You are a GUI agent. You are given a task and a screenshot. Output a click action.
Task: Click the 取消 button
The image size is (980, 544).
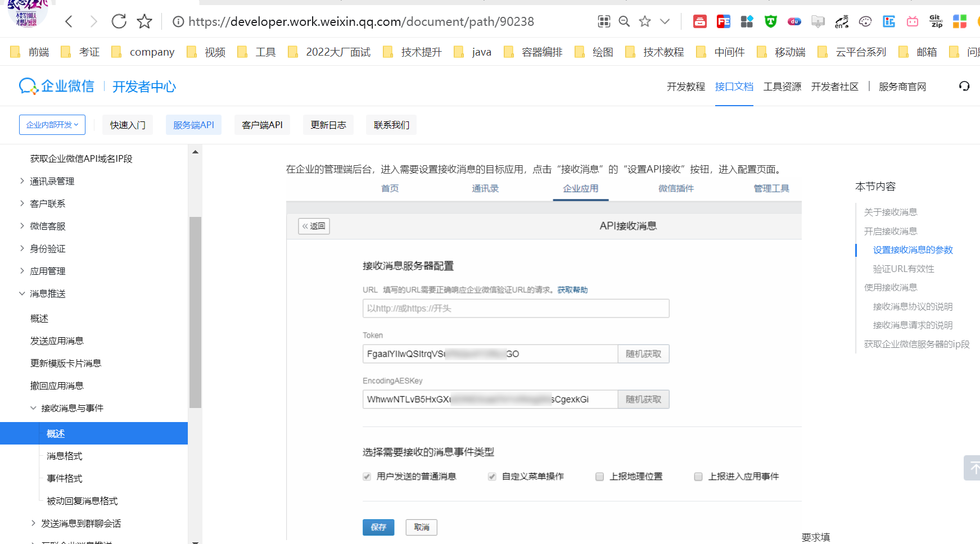click(422, 527)
